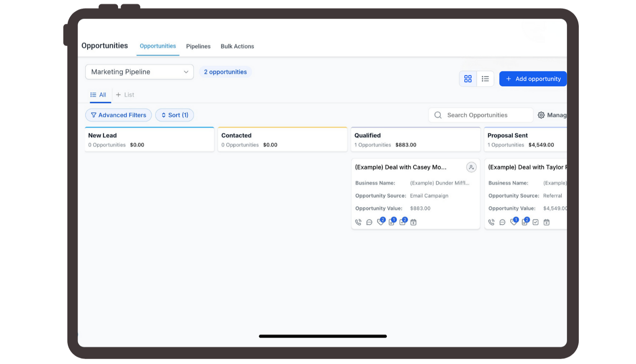Switch to board grid view
The image size is (636, 364).
pyautogui.click(x=468, y=79)
